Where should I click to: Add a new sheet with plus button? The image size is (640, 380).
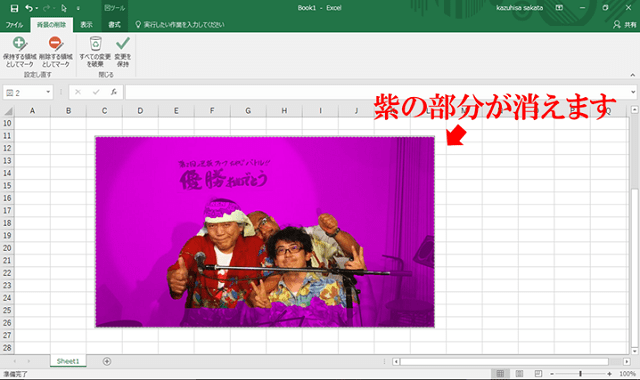[107, 361]
